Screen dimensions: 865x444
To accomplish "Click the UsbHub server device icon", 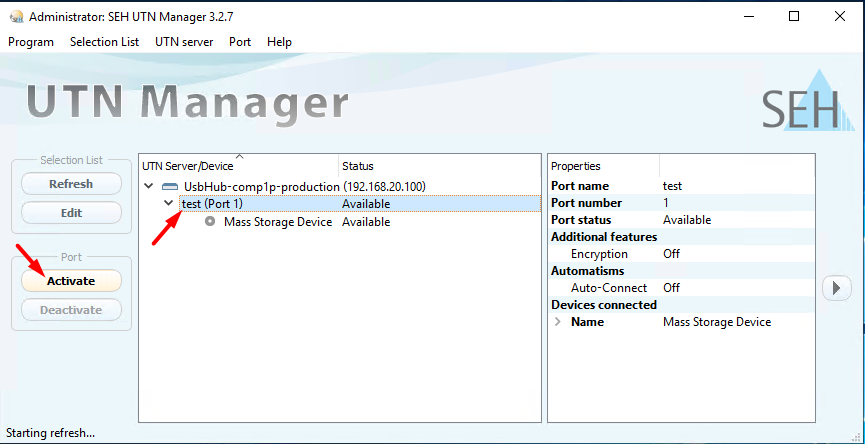I will (170, 186).
